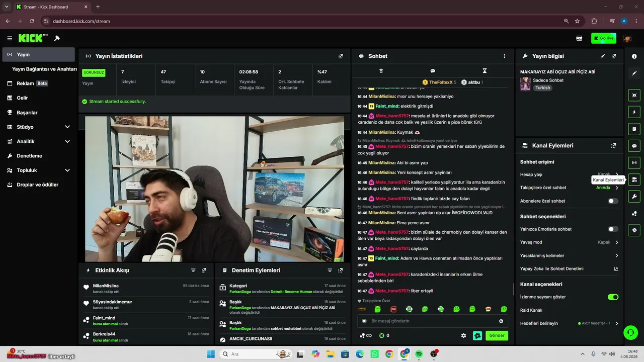Open the green support headset button
This screenshot has width=644, height=362.
tap(630, 333)
